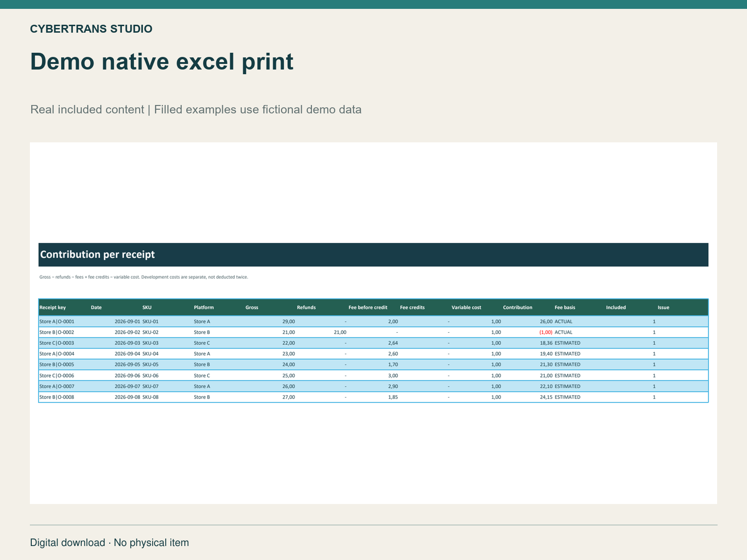Click the fee value 2,60
The image size is (747, 560).
pyautogui.click(x=393, y=354)
